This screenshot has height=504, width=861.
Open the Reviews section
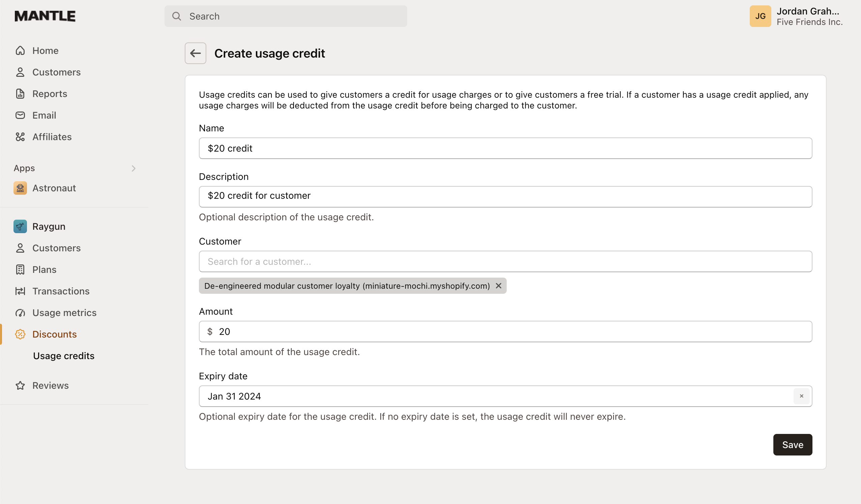(51, 385)
